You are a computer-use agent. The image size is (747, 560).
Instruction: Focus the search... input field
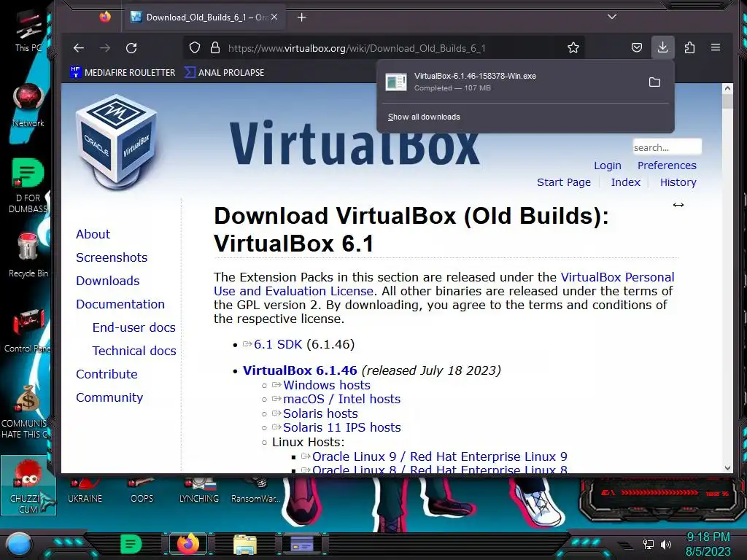click(x=667, y=147)
